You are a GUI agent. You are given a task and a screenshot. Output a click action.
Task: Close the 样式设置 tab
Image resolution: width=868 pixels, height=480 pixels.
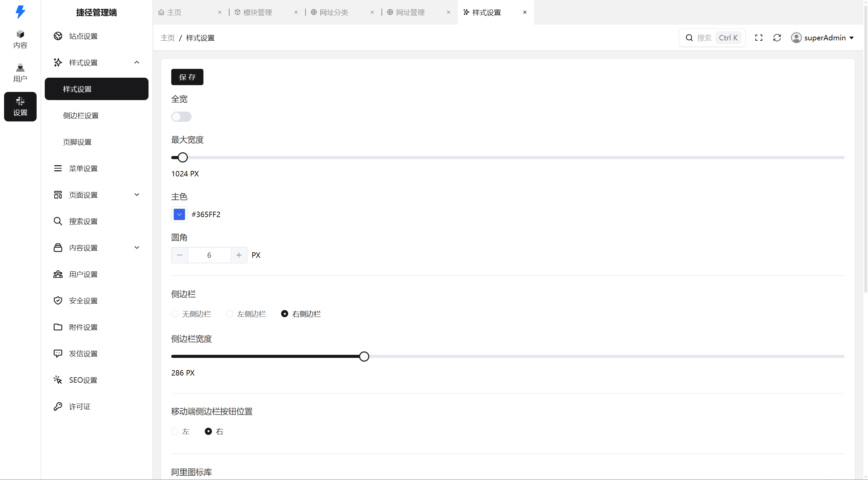click(x=525, y=12)
